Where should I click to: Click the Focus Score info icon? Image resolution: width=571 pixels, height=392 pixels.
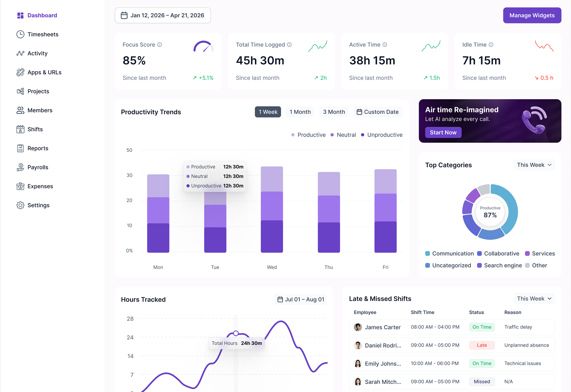(159, 45)
